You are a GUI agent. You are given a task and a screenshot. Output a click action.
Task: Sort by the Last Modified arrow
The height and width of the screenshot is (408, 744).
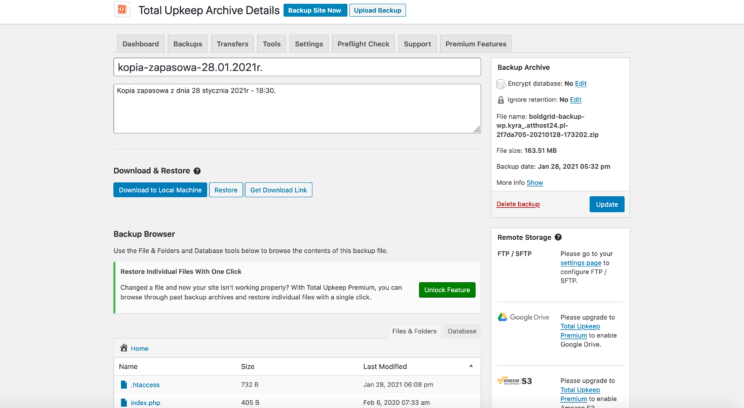(471, 366)
